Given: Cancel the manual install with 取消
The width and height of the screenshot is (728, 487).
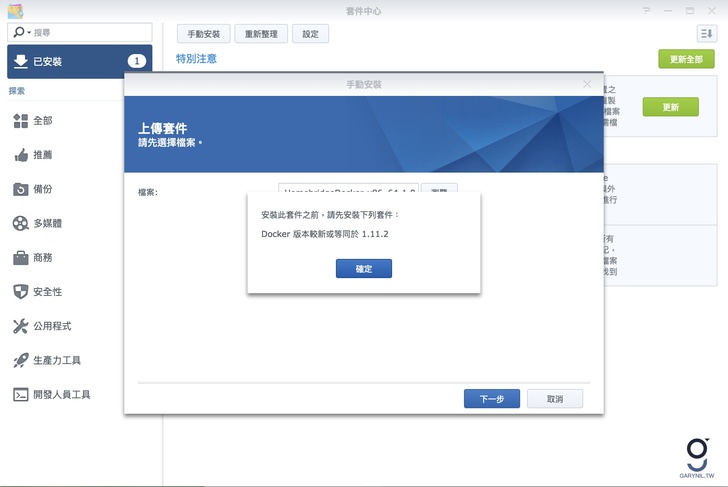Looking at the screenshot, I should coord(555,398).
